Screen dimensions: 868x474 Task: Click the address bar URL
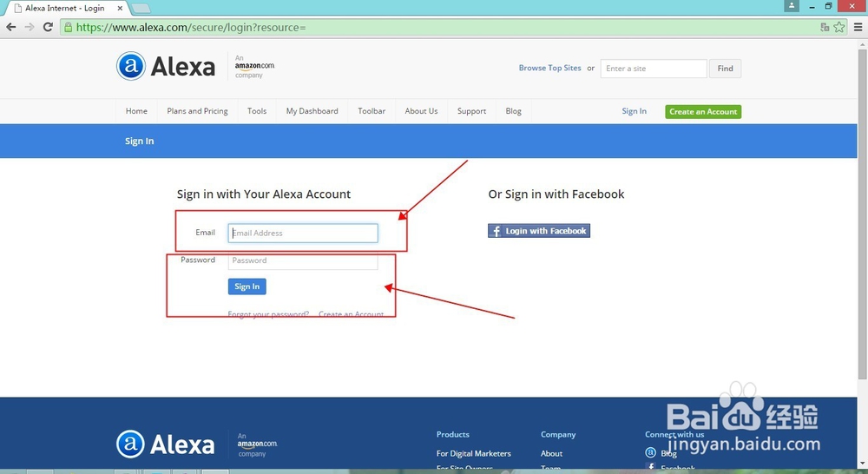coord(191,27)
